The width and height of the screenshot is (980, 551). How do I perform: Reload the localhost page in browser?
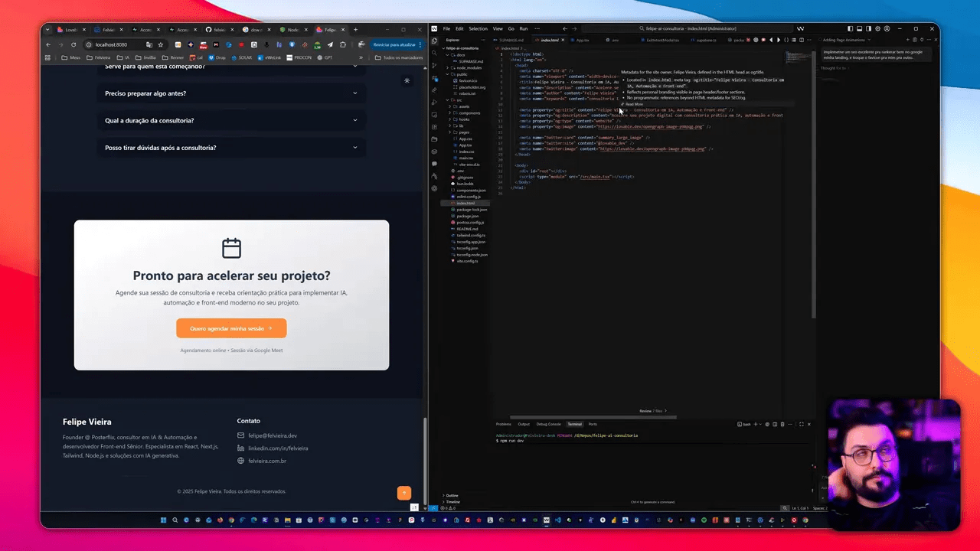pos(73,44)
